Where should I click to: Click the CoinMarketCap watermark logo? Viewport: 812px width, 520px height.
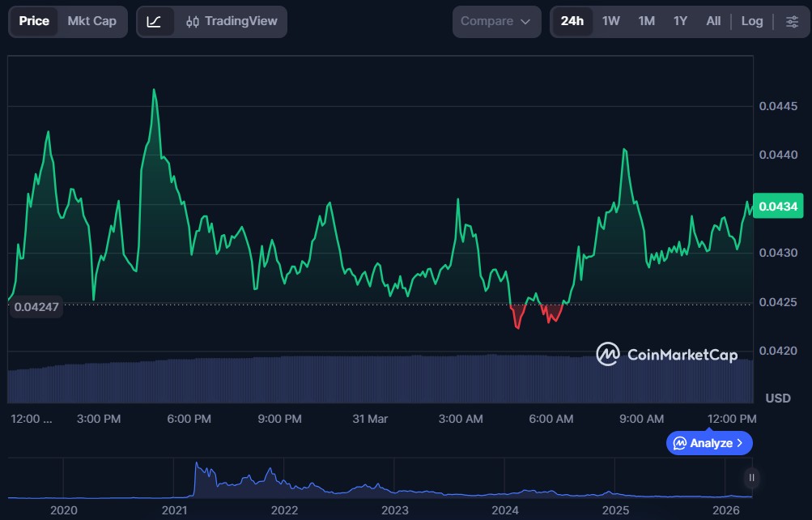click(666, 355)
